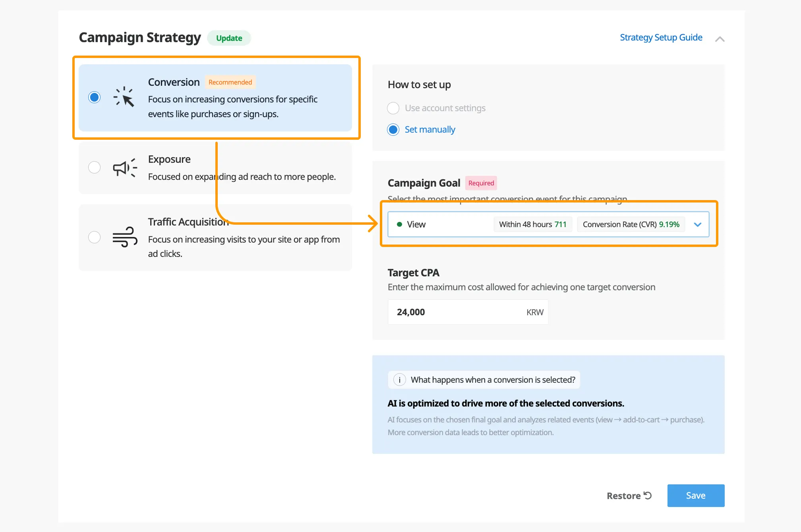Select the Traffic Acquisition radio button
Image resolution: width=801 pixels, height=532 pixels.
95,237
